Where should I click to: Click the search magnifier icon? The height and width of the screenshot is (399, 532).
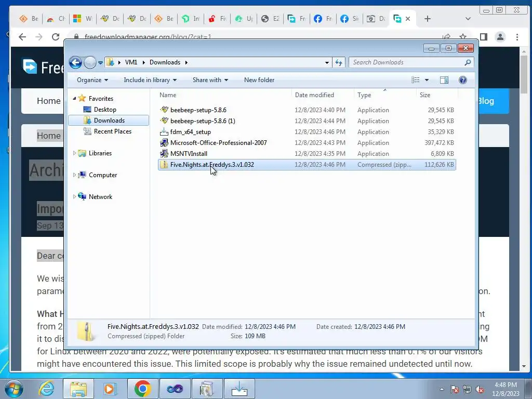(468, 62)
